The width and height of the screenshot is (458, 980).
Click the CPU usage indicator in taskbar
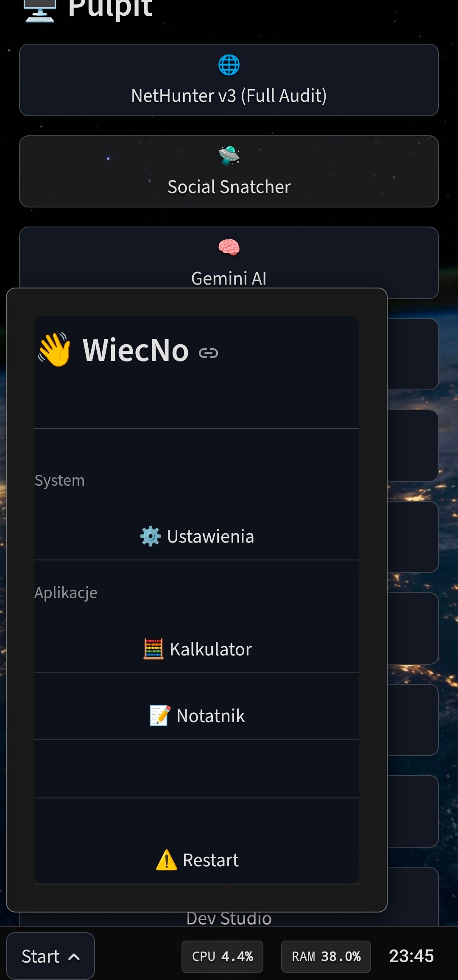tap(222, 957)
